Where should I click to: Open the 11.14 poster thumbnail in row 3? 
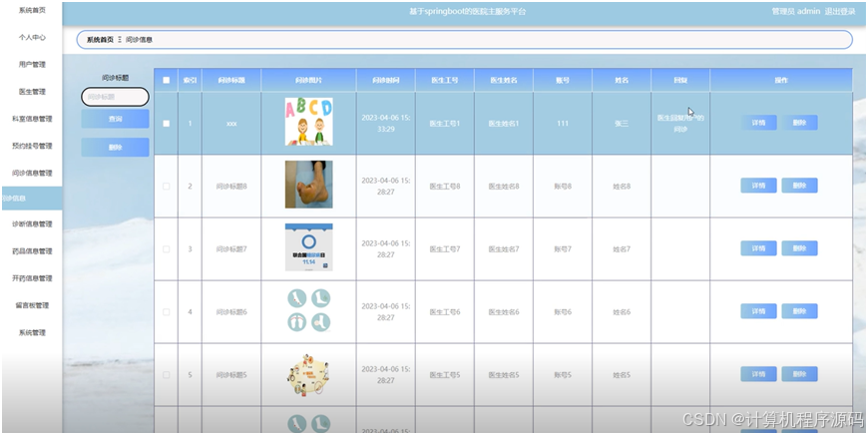pos(309,247)
